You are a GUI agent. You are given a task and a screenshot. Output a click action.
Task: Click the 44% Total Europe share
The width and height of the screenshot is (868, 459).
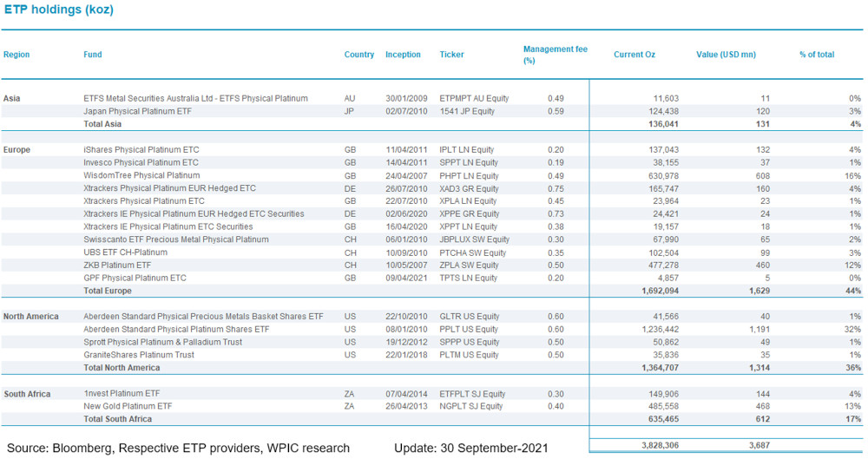tap(853, 291)
